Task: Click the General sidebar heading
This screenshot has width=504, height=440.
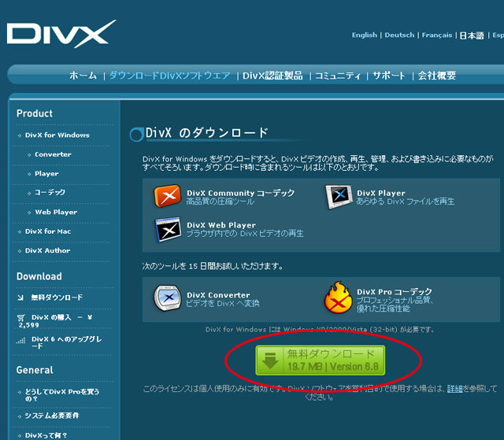Action: point(35,370)
